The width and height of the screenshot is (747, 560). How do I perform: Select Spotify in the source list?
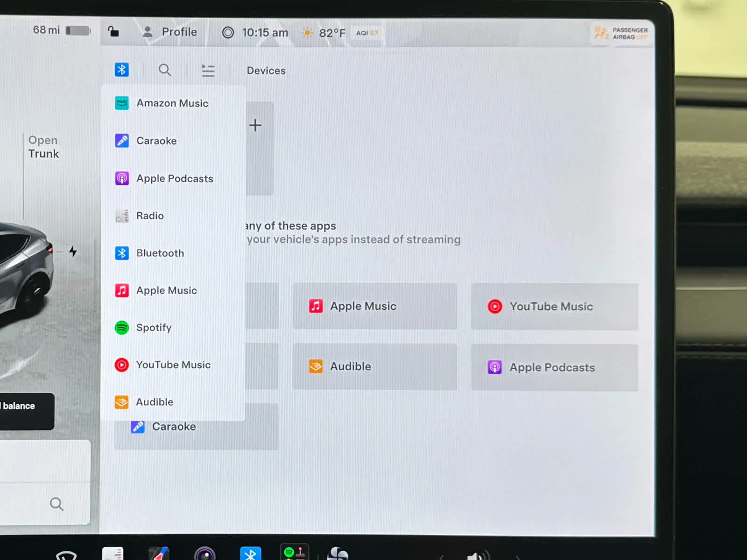click(173, 328)
